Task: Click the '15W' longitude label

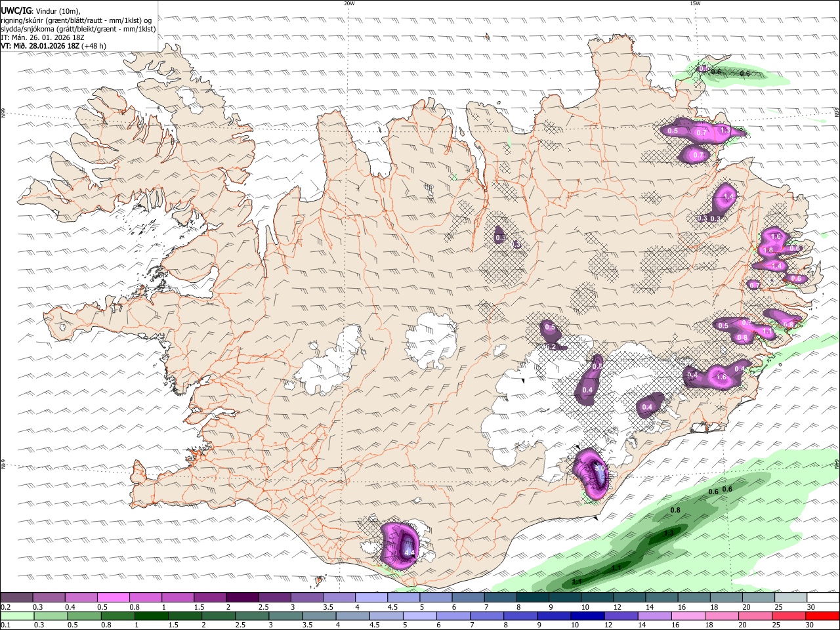Action: 694,3
